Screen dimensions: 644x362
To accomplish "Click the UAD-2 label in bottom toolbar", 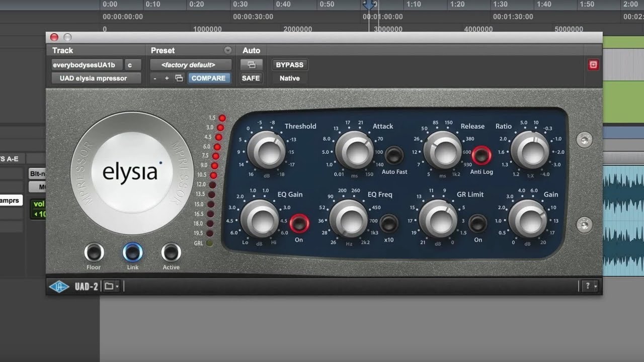I will (87, 287).
